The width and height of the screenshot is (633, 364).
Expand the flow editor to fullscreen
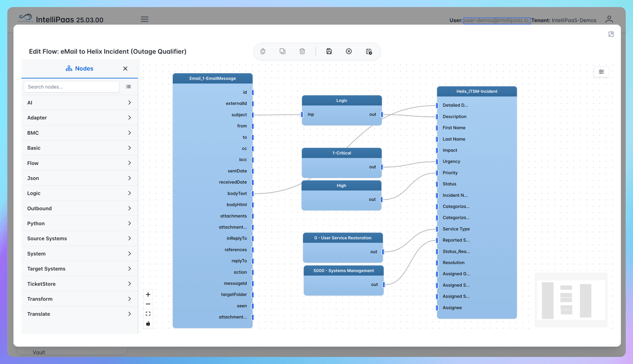(x=611, y=34)
